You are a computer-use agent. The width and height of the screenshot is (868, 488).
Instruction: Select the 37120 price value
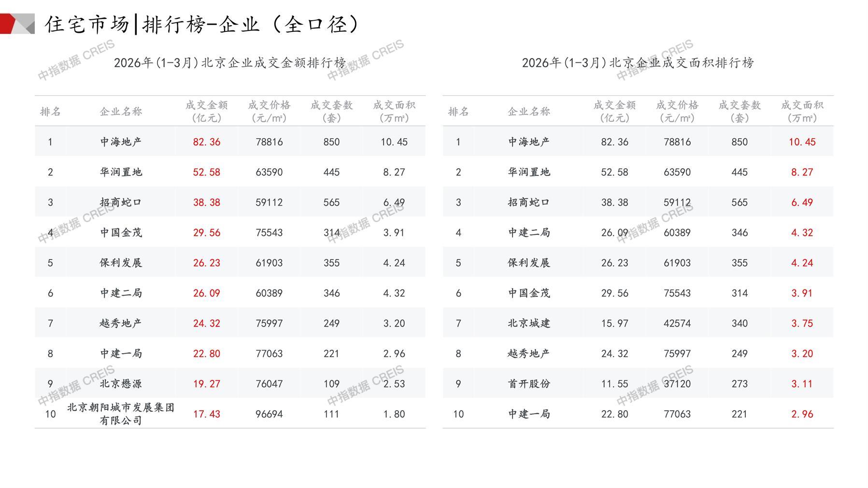tap(677, 384)
